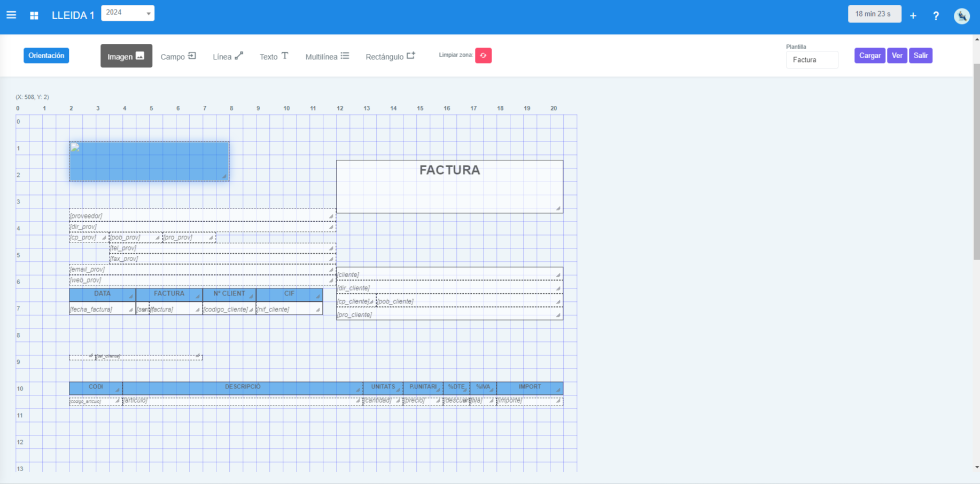Select the Texto tool
This screenshot has height=484, width=980.
(274, 56)
